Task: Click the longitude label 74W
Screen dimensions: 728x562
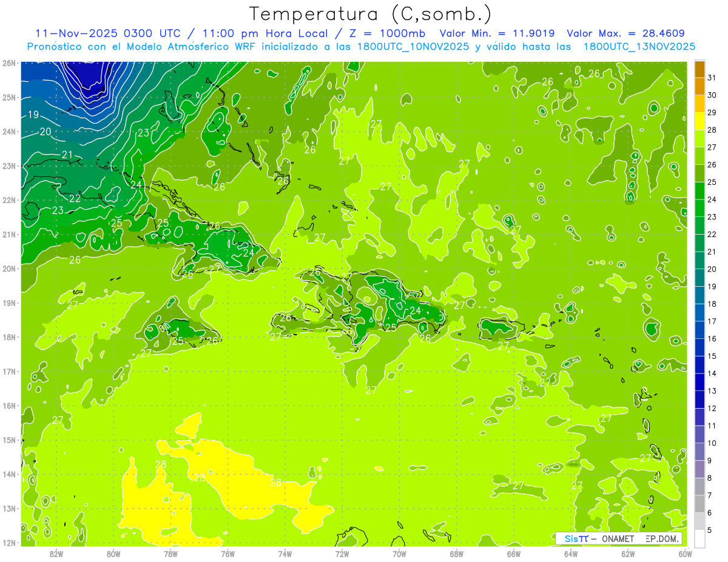Action: [285, 554]
